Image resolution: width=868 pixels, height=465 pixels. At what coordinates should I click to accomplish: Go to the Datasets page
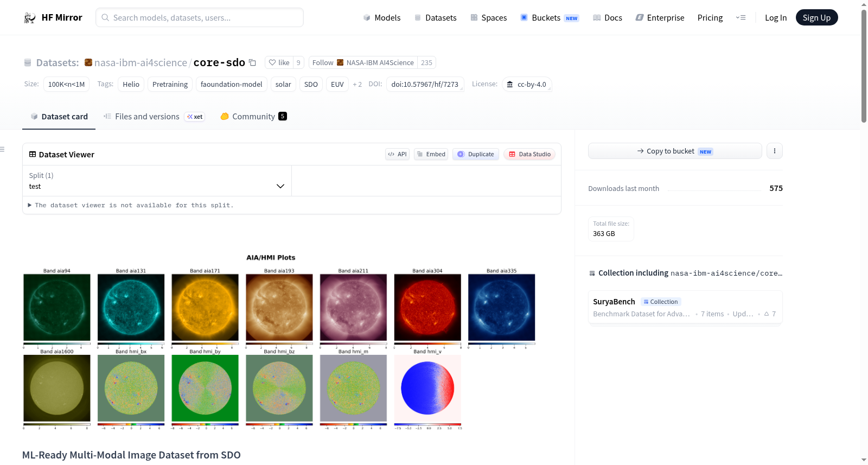435,18
